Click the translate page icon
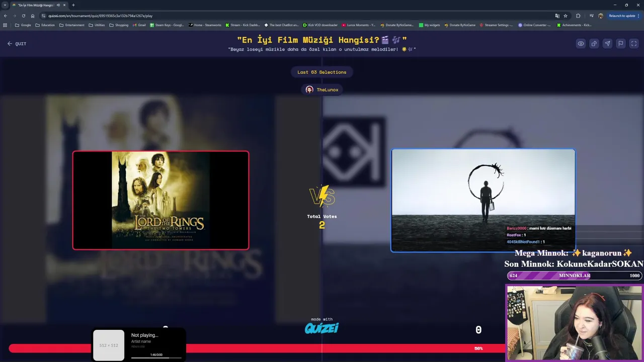Screen dimensions: 644x362 (557, 16)
